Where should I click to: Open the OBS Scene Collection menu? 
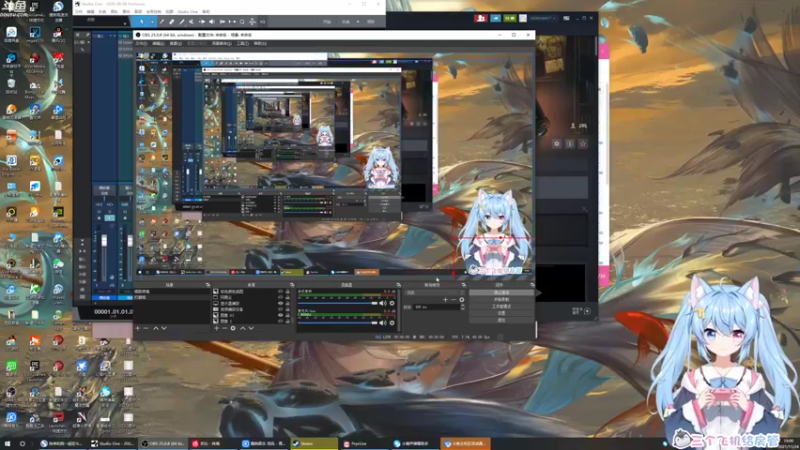pos(221,43)
